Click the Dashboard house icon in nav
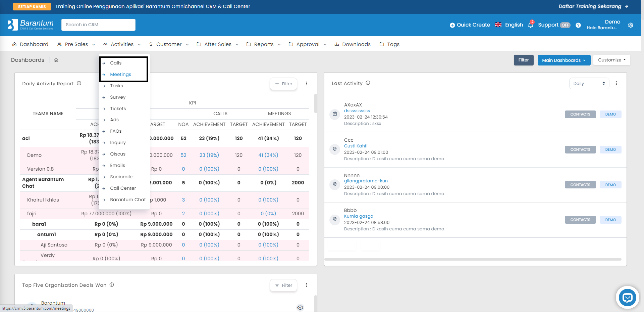Image resolution: width=644 pixels, height=312 pixels. (14, 44)
